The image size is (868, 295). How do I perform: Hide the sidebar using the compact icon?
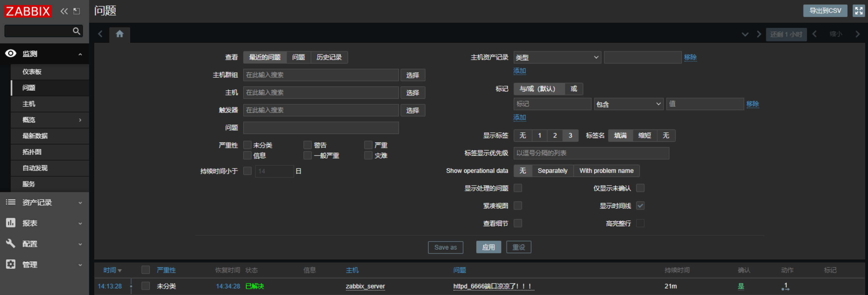click(77, 11)
